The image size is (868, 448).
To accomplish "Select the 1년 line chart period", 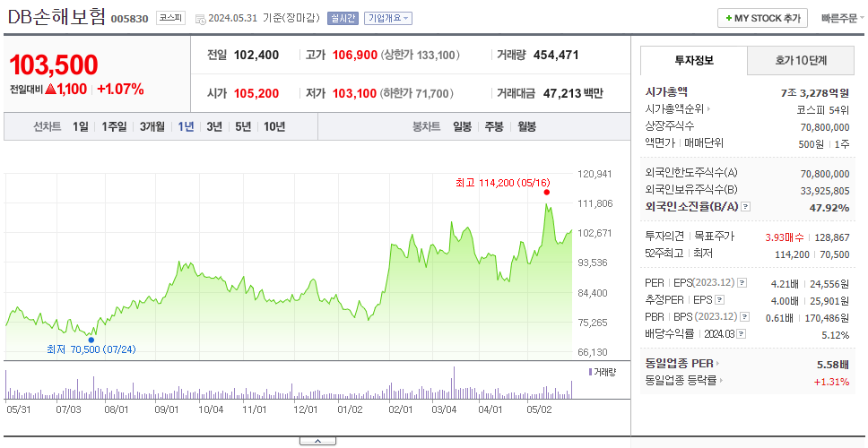I will (186, 126).
